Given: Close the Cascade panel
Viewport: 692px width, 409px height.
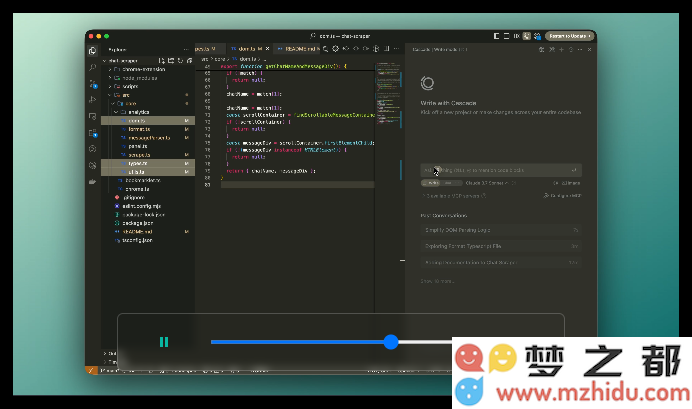Looking at the screenshot, I should coord(590,49).
